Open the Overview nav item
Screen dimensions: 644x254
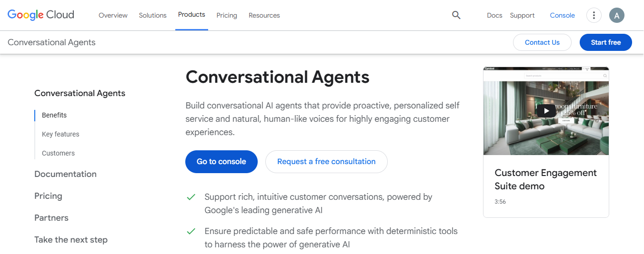click(113, 15)
